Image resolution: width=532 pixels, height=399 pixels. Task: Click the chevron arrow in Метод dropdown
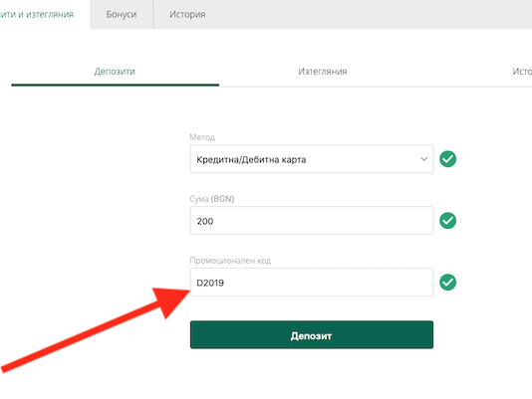click(423, 159)
